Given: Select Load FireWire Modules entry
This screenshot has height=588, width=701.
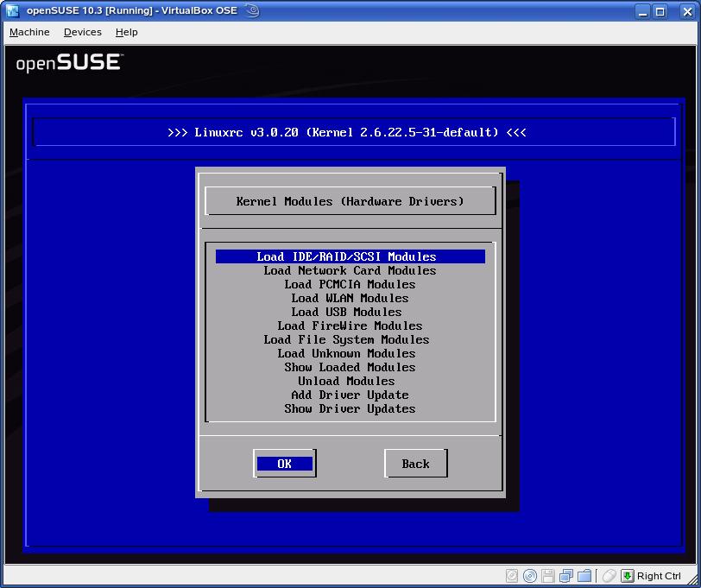Looking at the screenshot, I should (x=350, y=326).
